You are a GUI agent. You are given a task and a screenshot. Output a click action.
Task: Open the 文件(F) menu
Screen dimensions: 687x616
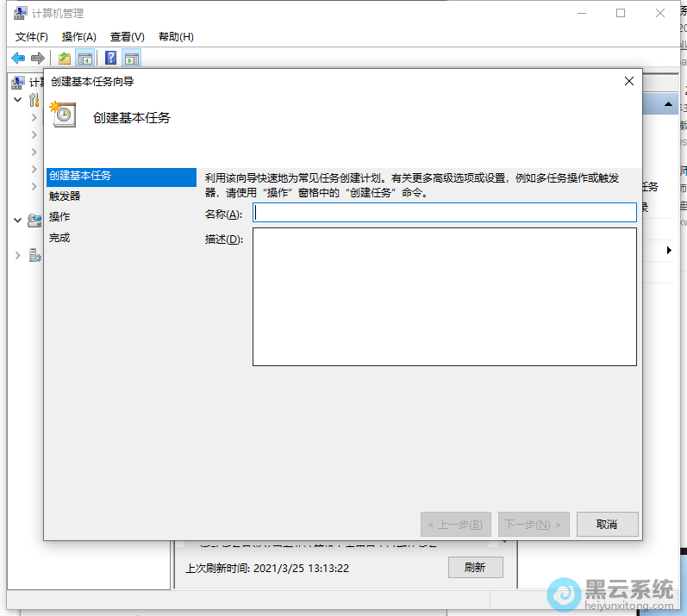[x=32, y=37]
